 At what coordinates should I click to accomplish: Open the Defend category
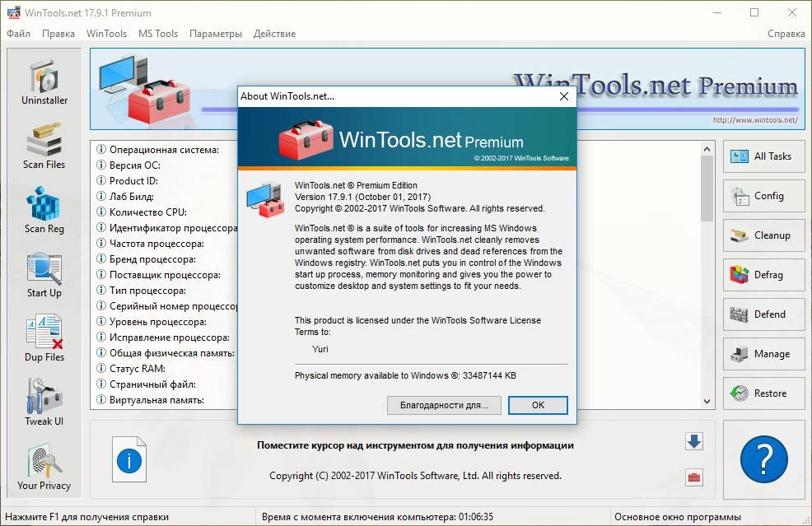764,314
